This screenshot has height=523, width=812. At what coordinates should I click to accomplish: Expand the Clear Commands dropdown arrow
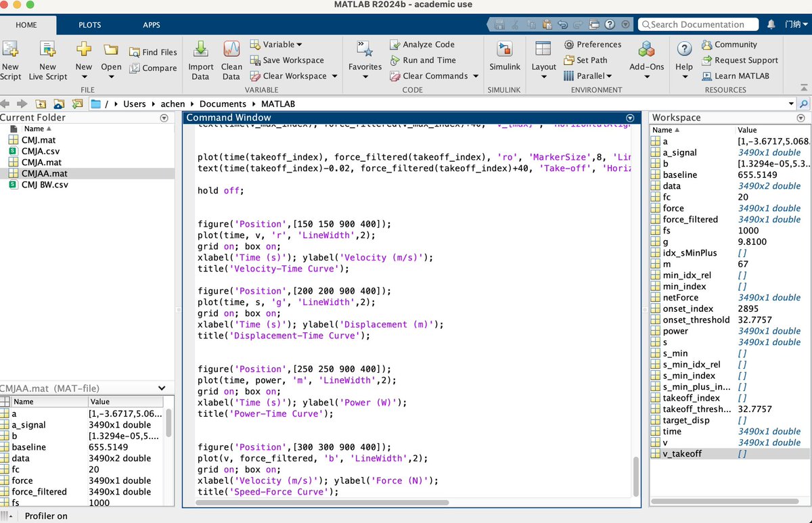(x=476, y=76)
